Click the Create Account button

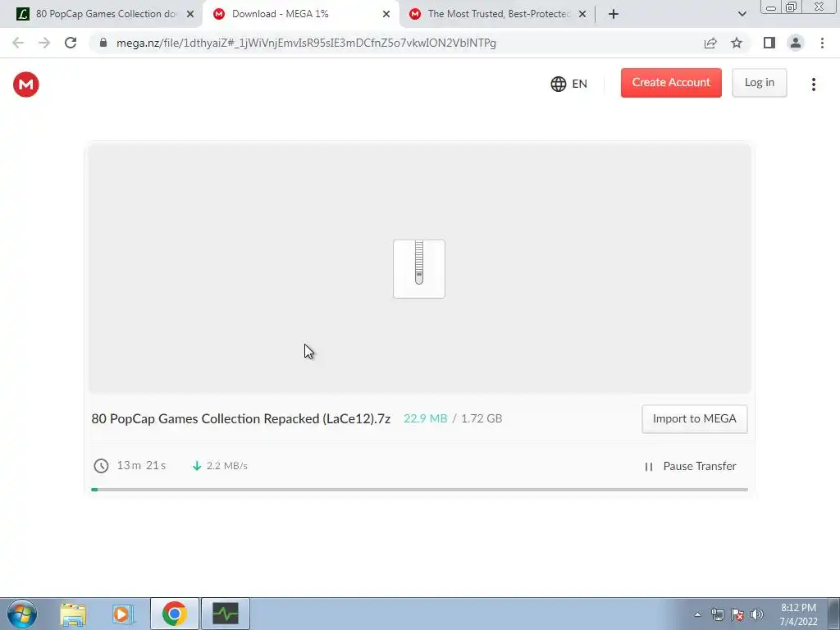[x=671, y=83]
